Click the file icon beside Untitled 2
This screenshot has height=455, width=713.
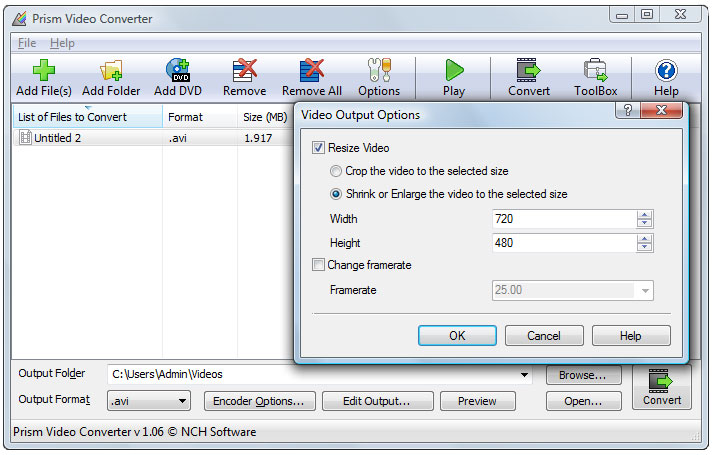(25, 137)
